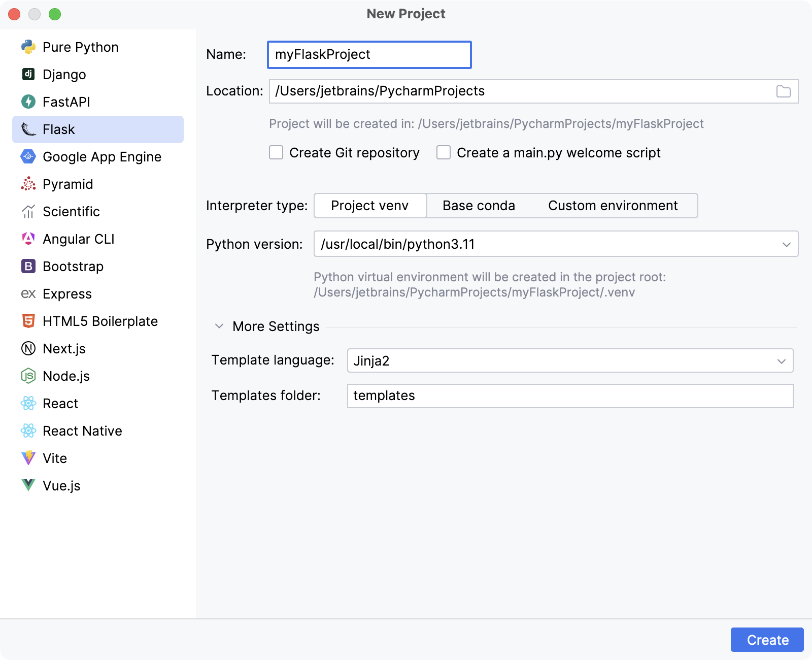This screenshot has height=660, width=812.
Task: Select Pure Python project type
Action: [x=80, y=47]
